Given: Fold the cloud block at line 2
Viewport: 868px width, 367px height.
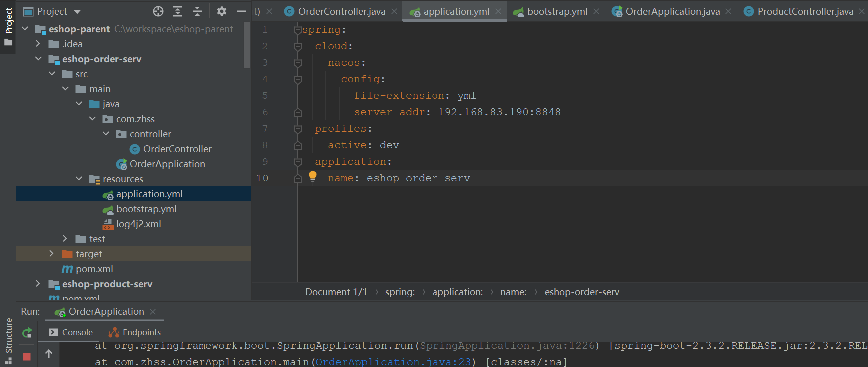Looking at the screenshot, I should (298, 46).
